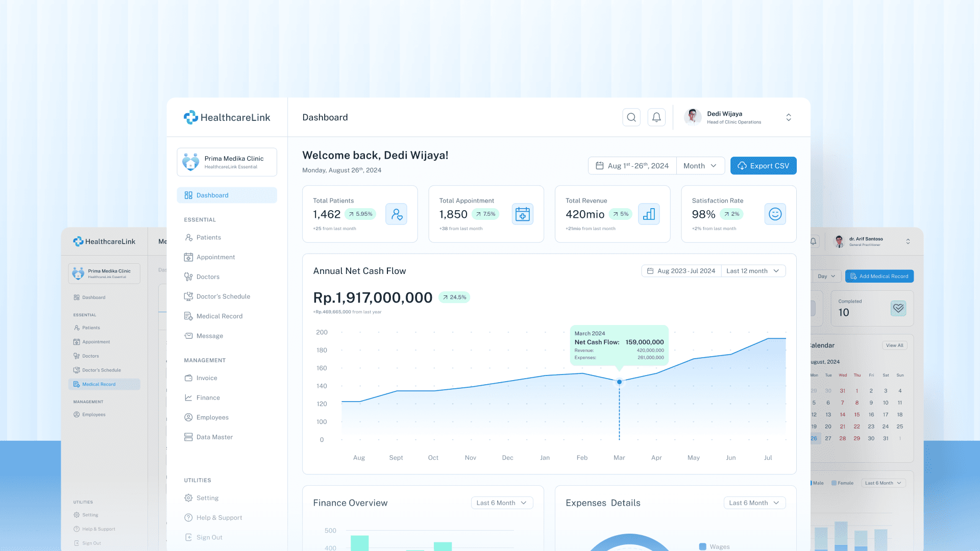Click the Total Revenue bar chart icon
Viewport: 980px width, 551px height.
pyautogui.click(x=649, y=214)
